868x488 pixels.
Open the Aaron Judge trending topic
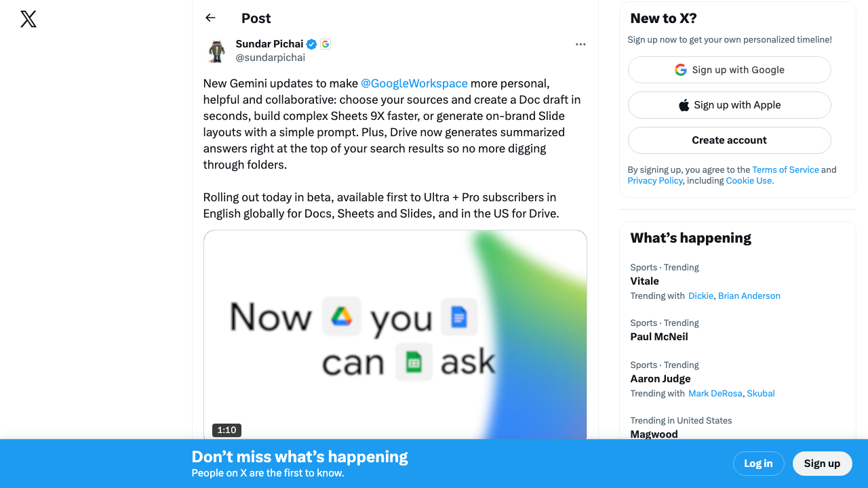click(660, 379)
